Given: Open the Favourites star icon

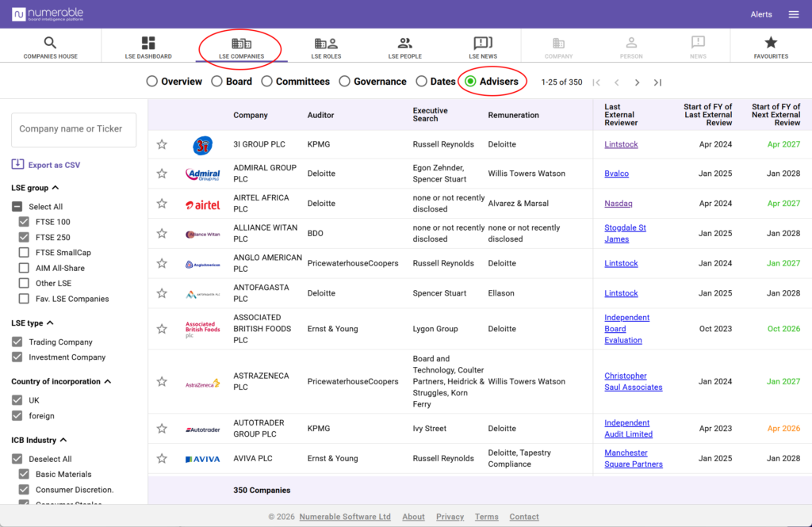Looking at the screenshot, I should tap(771, 43).
